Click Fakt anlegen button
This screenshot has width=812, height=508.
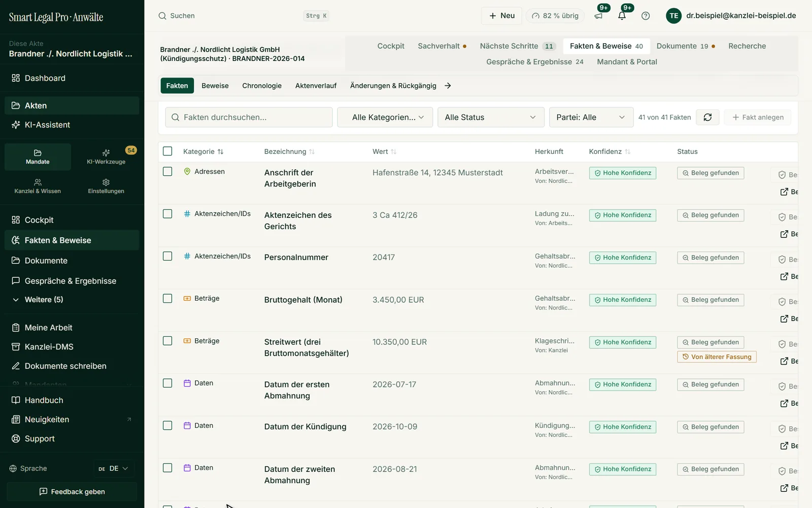[758, 117]
